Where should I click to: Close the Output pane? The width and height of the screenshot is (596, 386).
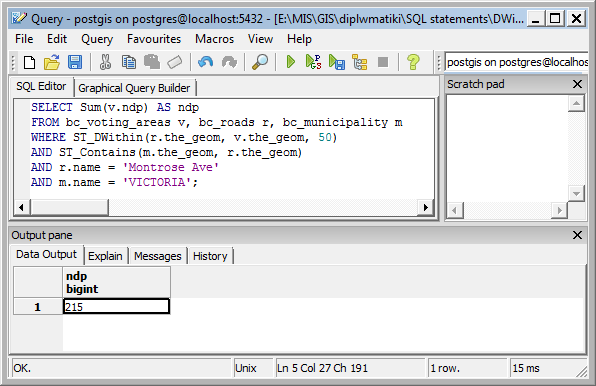click(x=577, y=235)
